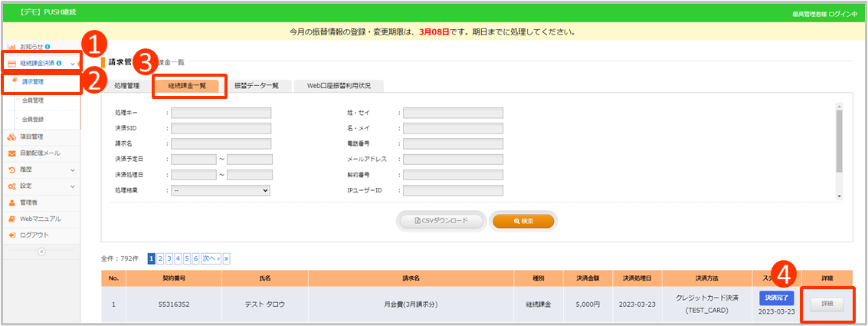868x326 pixels.
Task: Click the 項目管理 icon in sidebar
Action: pyautogui.click(x=12, y=137)
